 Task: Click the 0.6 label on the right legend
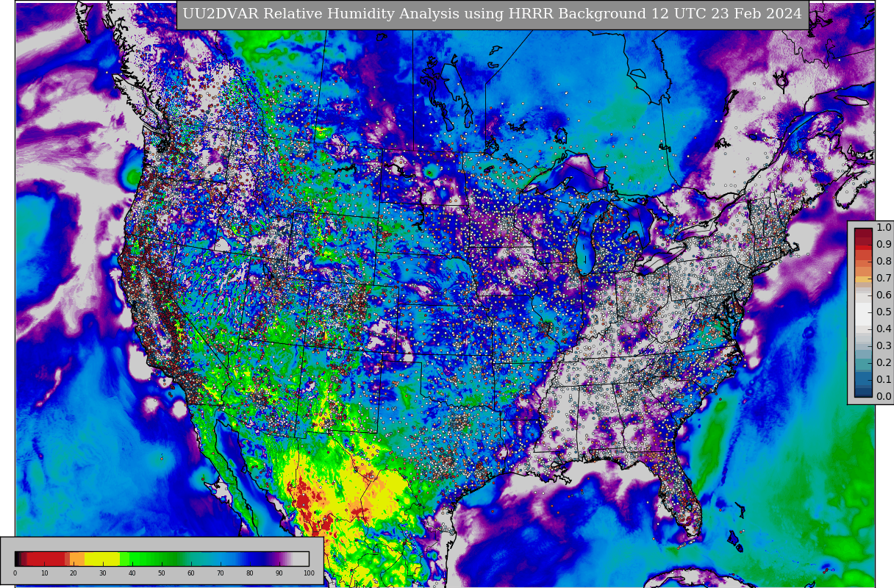pos(884,295)
